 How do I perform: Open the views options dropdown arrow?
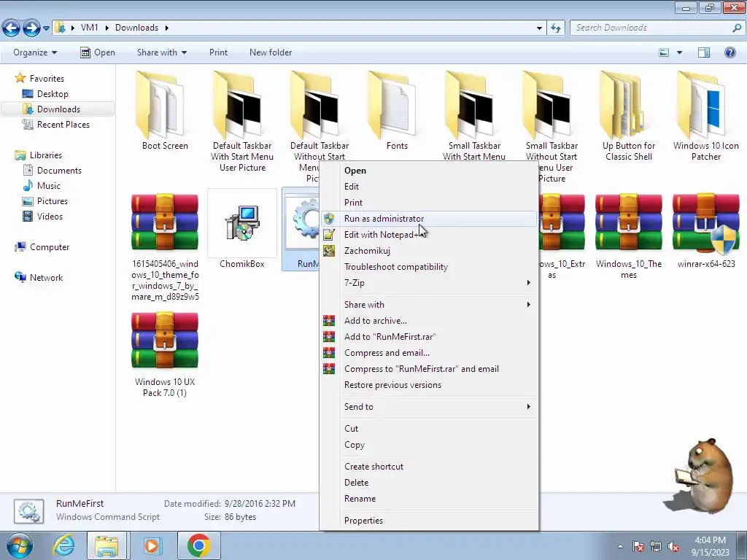[679, 52]
